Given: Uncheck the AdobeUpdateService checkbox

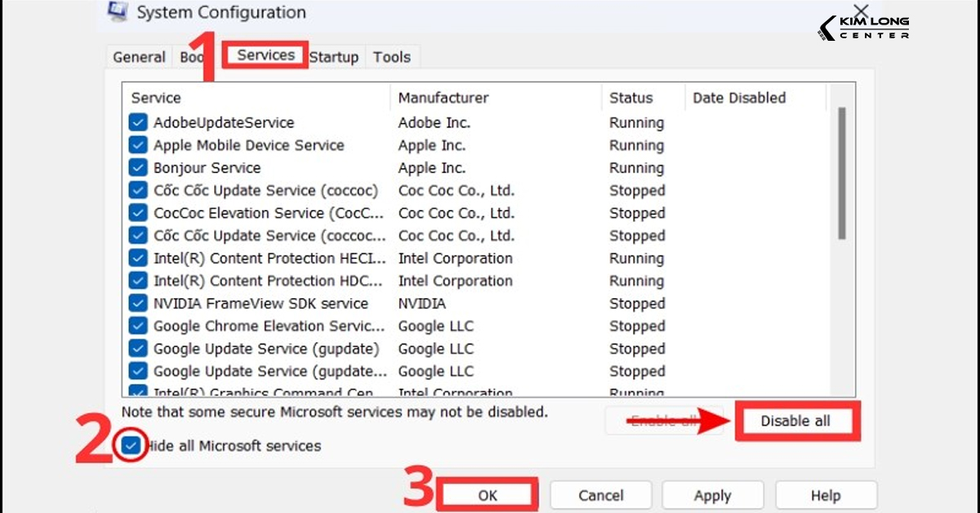Looking at the screenshot, I should point(137,123).
